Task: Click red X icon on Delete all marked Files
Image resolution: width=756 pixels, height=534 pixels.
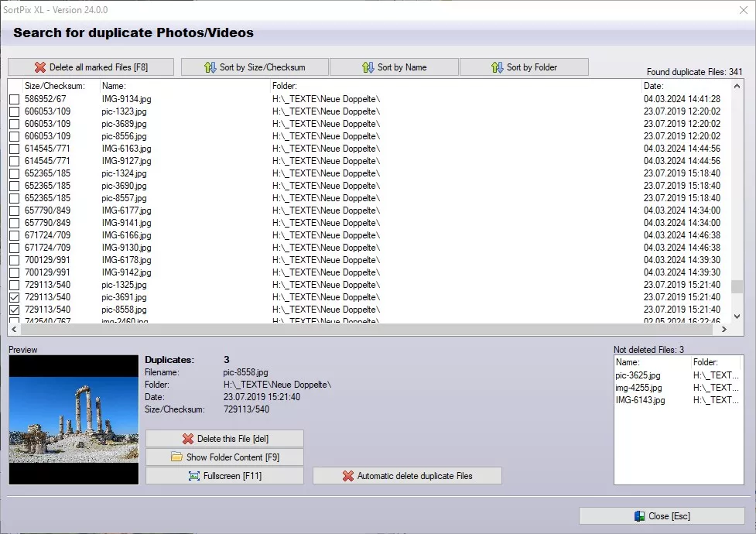Action: 40,67
